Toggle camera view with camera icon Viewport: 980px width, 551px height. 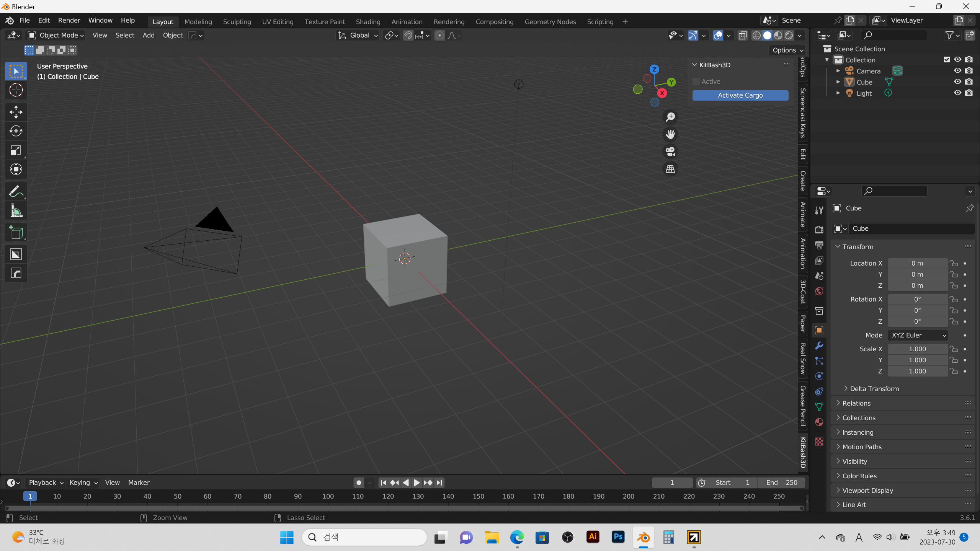click(670, 152)
